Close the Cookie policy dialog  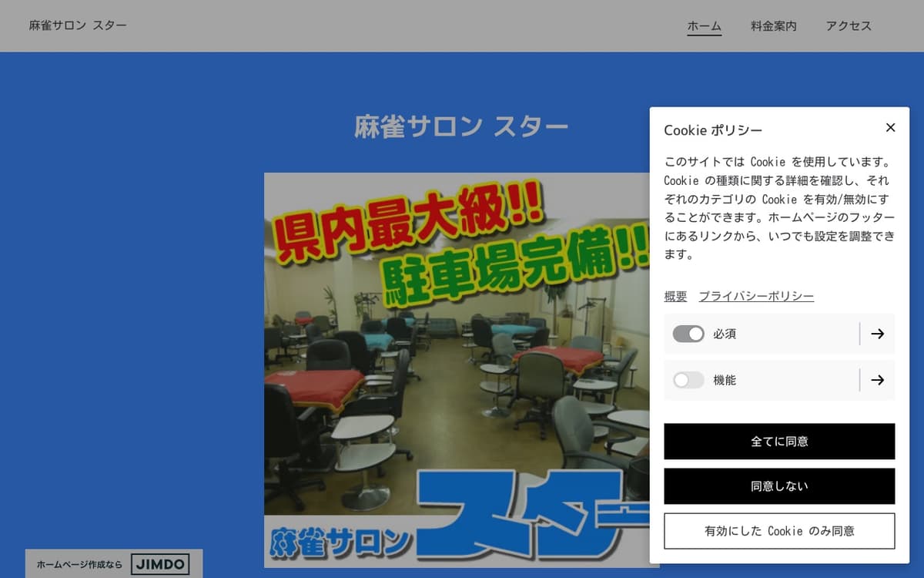[x=890, y=128]
